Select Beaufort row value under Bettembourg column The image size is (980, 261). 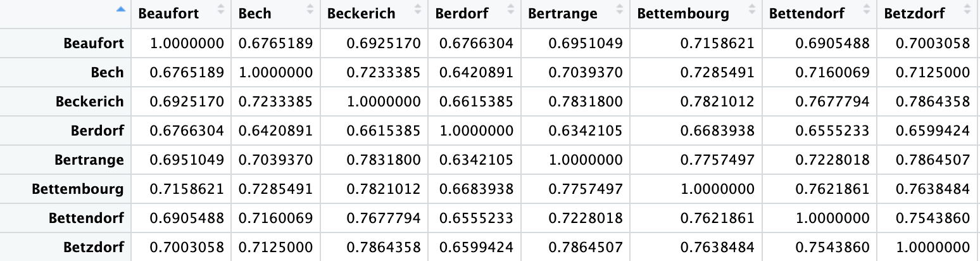click(x=717, y=43)
